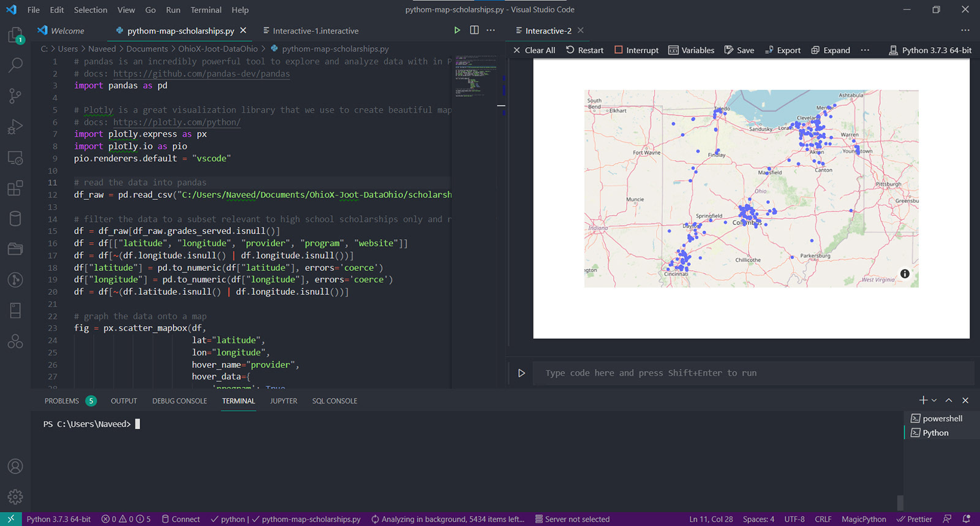Image resolution: width=980 pixels, height=526 pixels.
Task: Switch to Interactive-1.interactive tab
Action: (x=311, y=31)
